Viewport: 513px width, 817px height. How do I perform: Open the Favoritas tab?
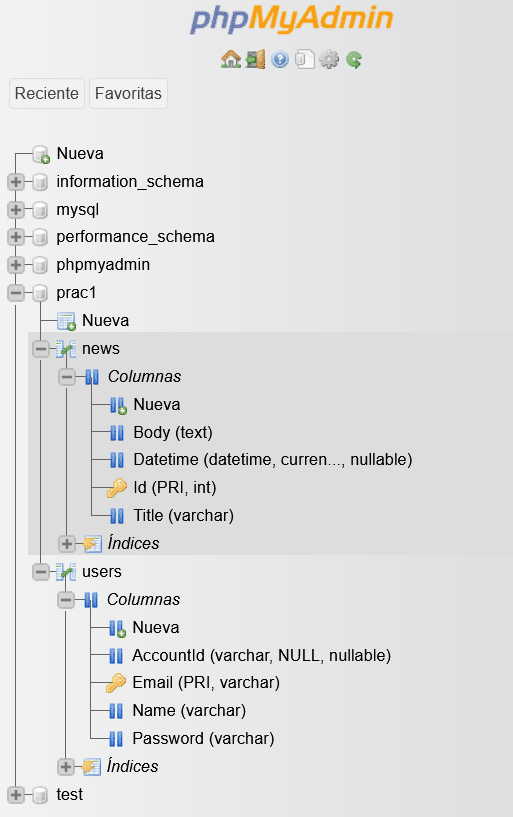128,93
